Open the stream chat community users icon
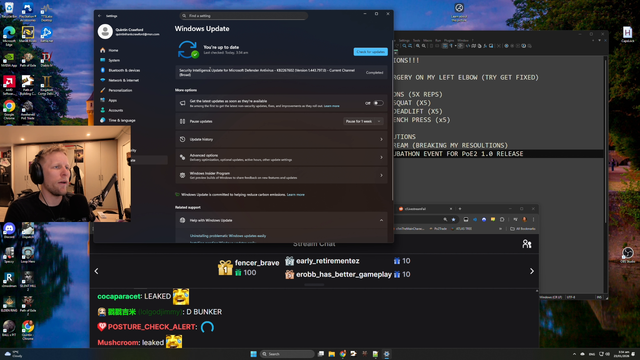640x360 pixels. point(527,244)
